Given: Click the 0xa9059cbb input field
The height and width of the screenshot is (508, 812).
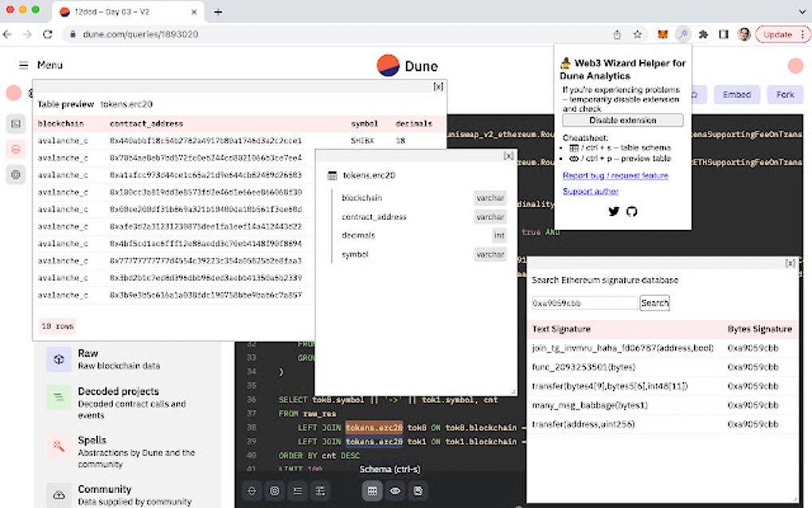Looking at the screenshot, I should (x=583, y=303).
